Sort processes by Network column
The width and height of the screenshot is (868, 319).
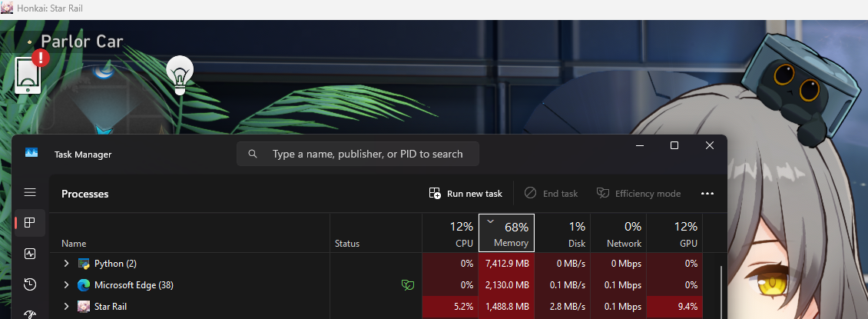click(x=618, y=233)
